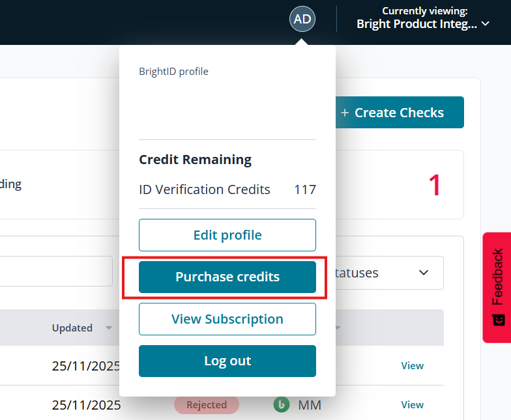Click the Edit profile button

(227, 235)
